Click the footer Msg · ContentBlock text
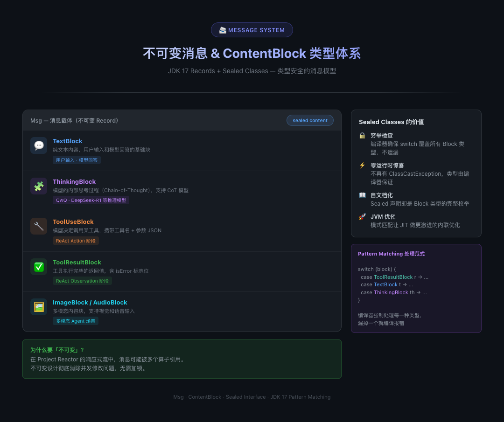Image resolution: width=504 pixels, height=422 pixels. (x=252, y=397)
